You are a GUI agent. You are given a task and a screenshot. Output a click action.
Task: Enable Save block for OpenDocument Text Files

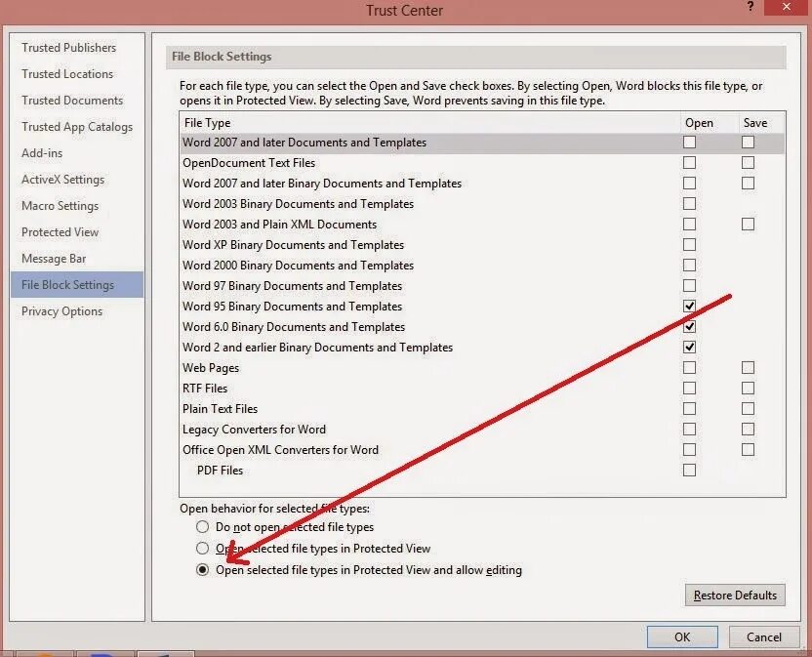748,163
